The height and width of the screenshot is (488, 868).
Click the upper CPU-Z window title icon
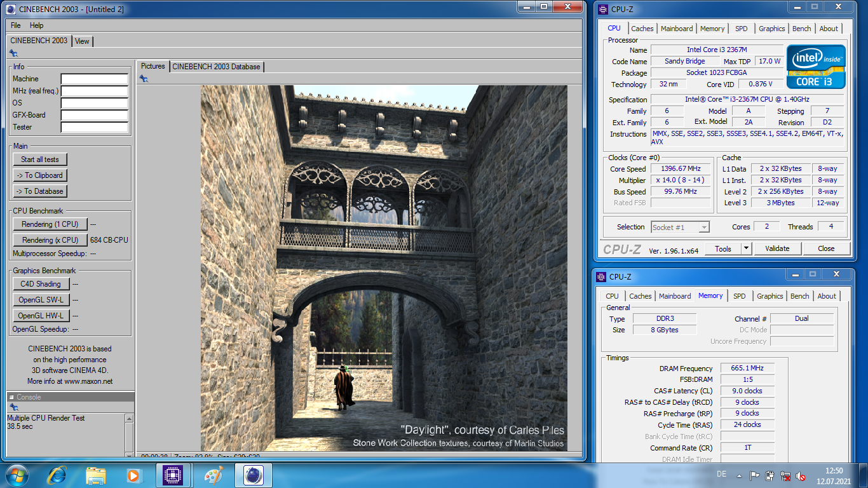[602, 9]
